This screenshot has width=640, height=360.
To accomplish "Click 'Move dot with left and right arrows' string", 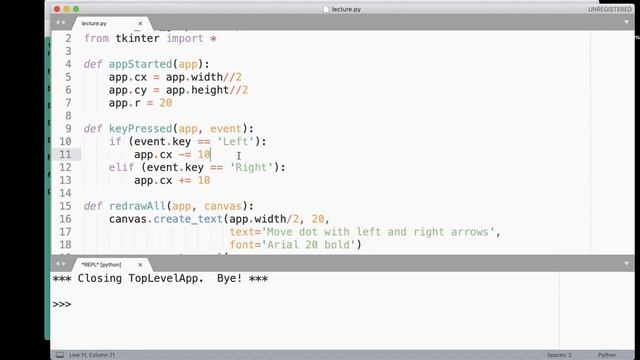I will 378,232.
